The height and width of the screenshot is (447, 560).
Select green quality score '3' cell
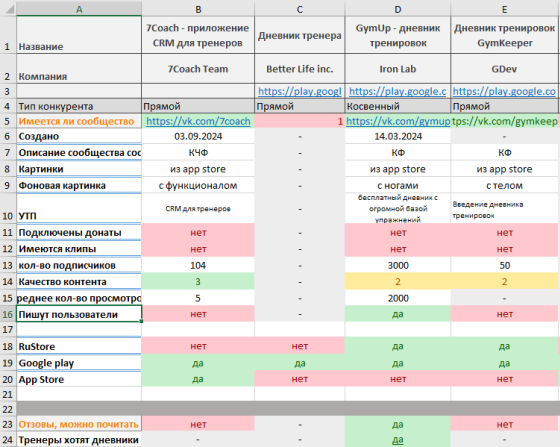pos(198,282)
